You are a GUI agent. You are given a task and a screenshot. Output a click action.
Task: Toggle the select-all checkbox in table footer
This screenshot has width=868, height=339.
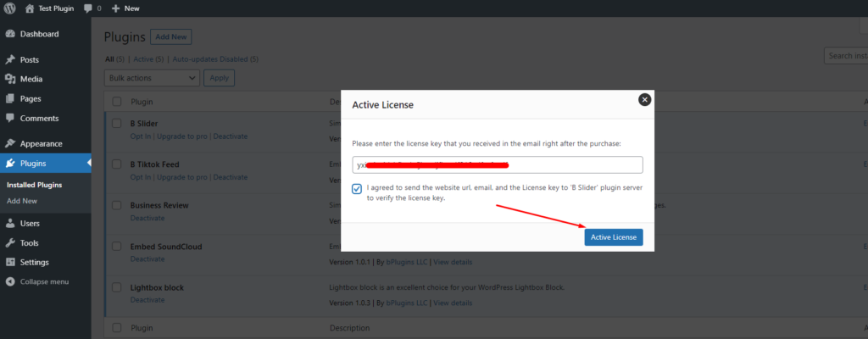[117, 327]
